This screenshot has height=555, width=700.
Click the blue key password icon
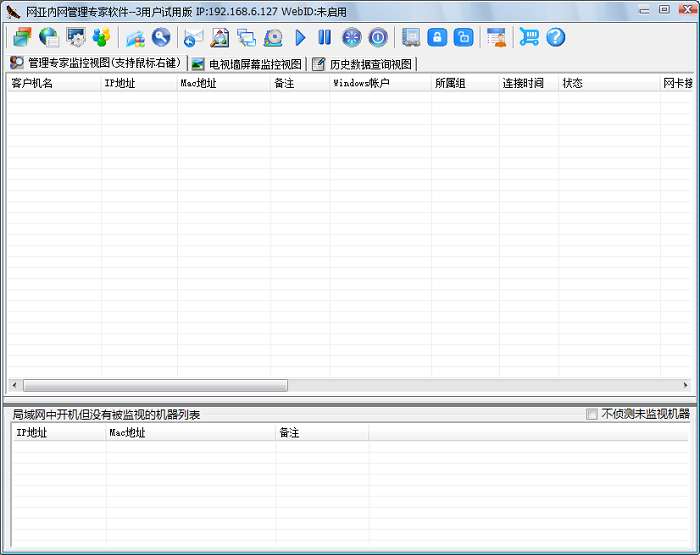[x=161, y=38]
